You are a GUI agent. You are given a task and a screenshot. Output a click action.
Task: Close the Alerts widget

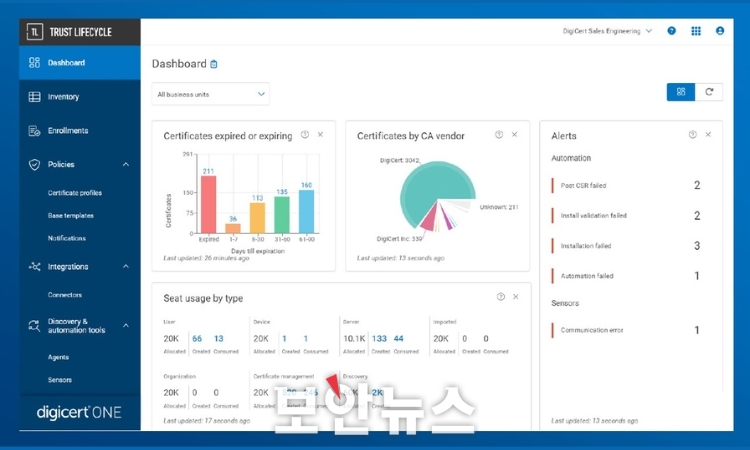[708, 135]
